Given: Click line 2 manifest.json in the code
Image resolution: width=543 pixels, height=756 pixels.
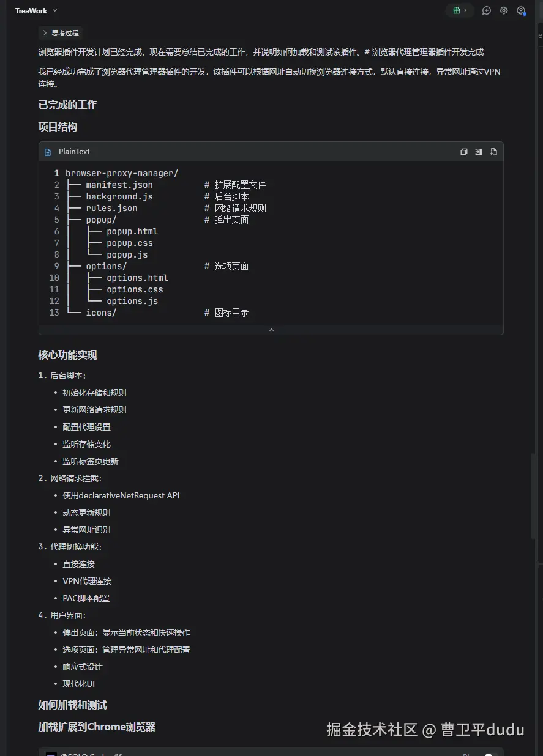Looking at the screenshot, I should point(119,185).
